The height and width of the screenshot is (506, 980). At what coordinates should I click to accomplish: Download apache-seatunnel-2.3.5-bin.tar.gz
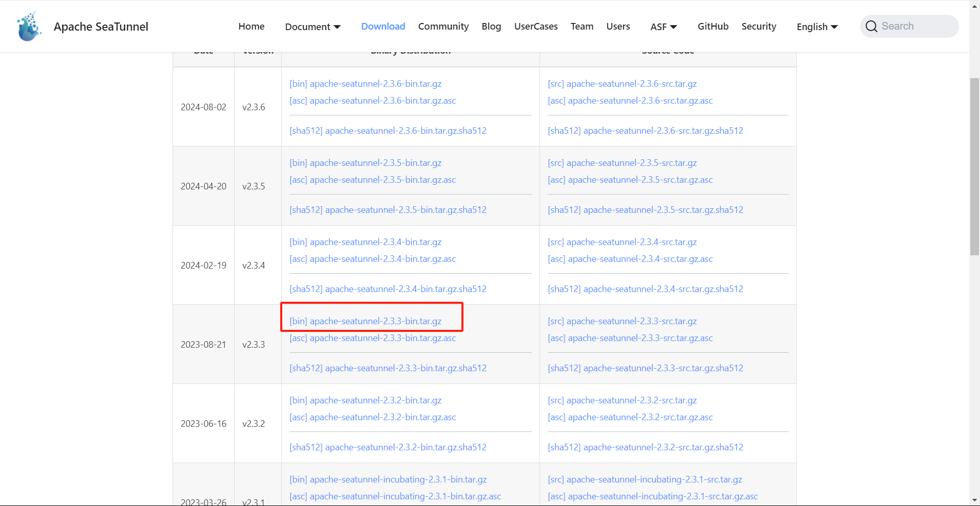click(x=365, y=163)
